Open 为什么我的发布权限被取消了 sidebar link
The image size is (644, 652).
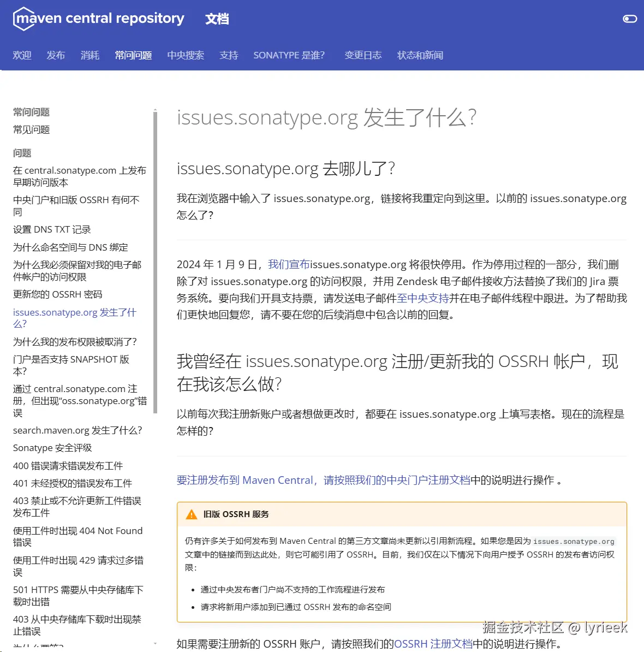76,341
